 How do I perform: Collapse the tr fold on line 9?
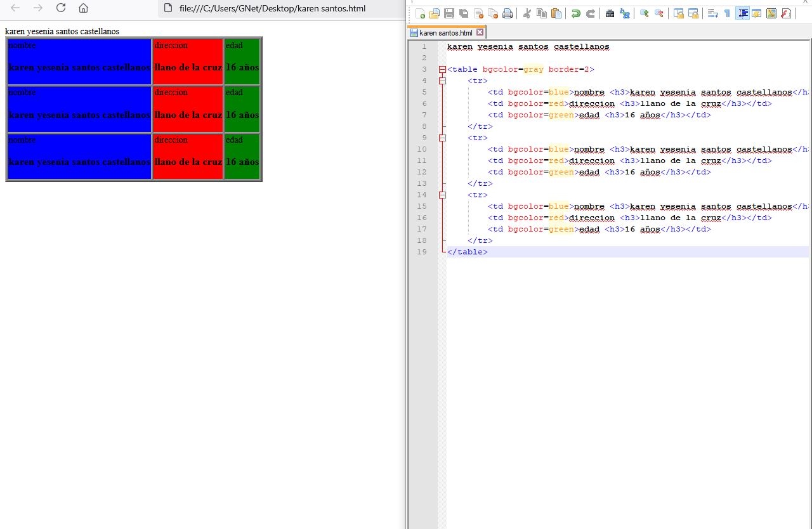point(442,138)
